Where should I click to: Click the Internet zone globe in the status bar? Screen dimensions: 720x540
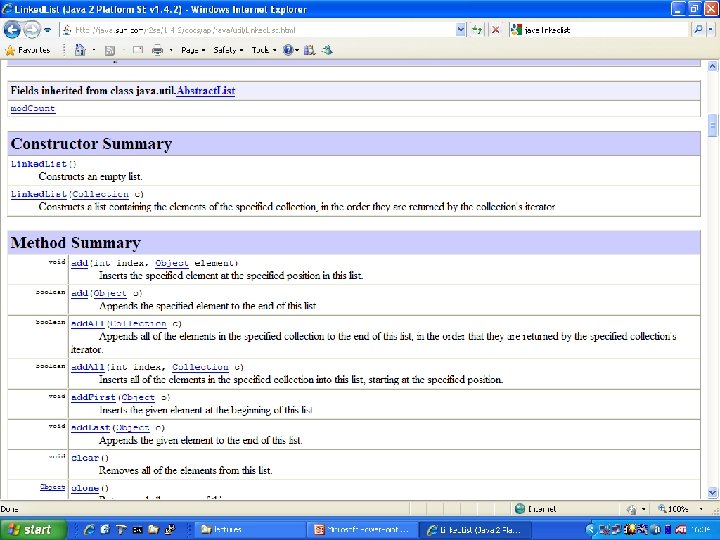coord(520,509)
